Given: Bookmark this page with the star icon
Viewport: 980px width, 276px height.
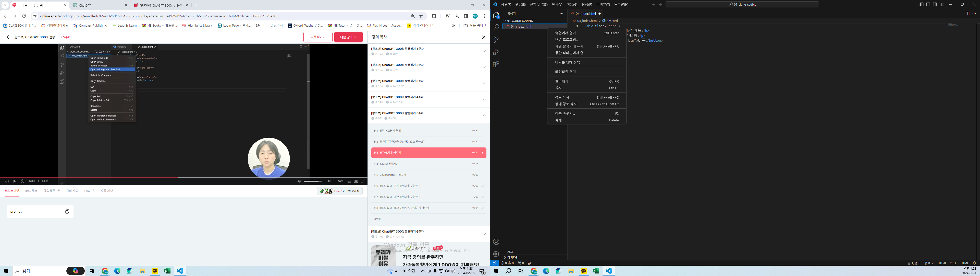Looking at the screenshot, I should [x=421, y=16].
